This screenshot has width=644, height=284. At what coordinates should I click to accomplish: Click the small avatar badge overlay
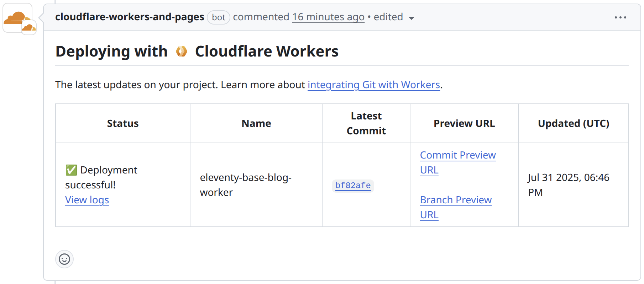[29, 28]
